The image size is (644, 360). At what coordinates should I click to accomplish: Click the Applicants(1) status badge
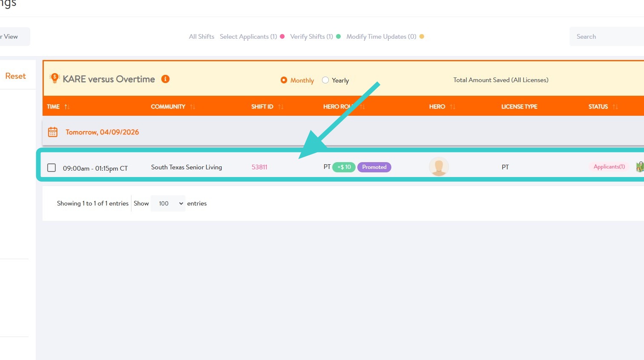(609, 167)
